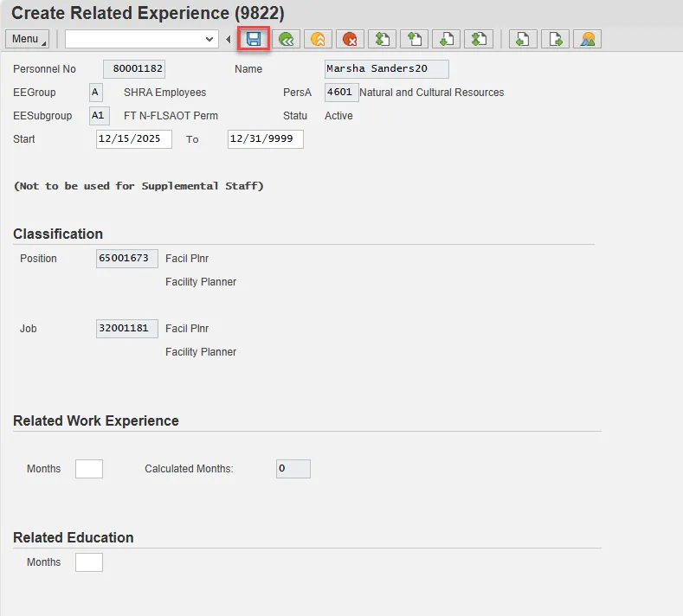Click the yellow Exit icon
This screenshot has height=616, width=683.
point(319,39)
